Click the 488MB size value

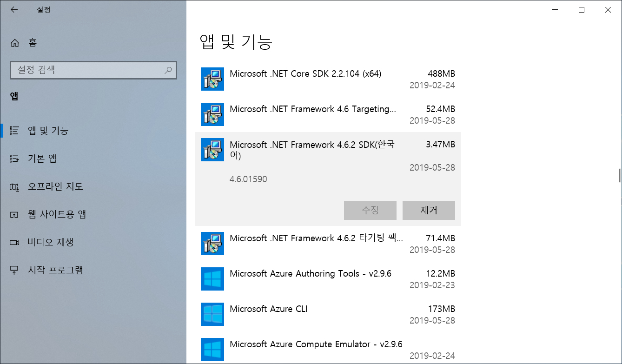441,73
